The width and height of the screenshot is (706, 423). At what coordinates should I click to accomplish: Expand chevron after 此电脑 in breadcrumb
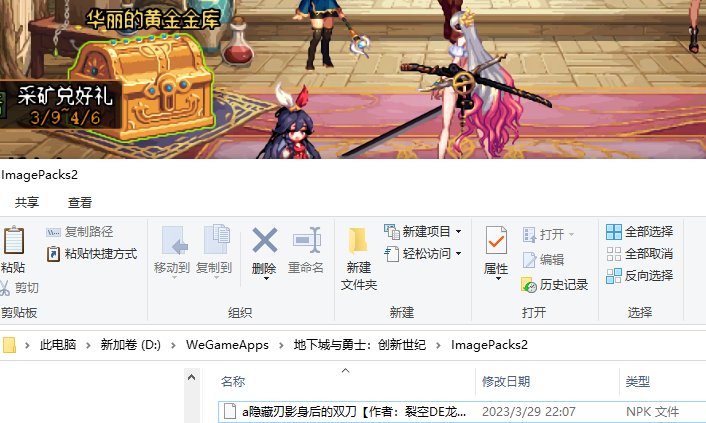pos(88,346)
